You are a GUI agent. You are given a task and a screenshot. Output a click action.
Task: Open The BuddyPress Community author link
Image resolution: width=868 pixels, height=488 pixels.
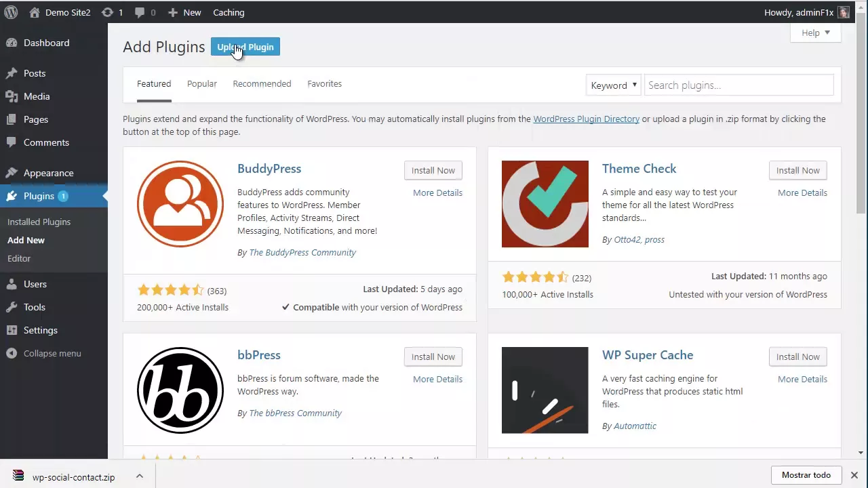(x=302, y=252)
